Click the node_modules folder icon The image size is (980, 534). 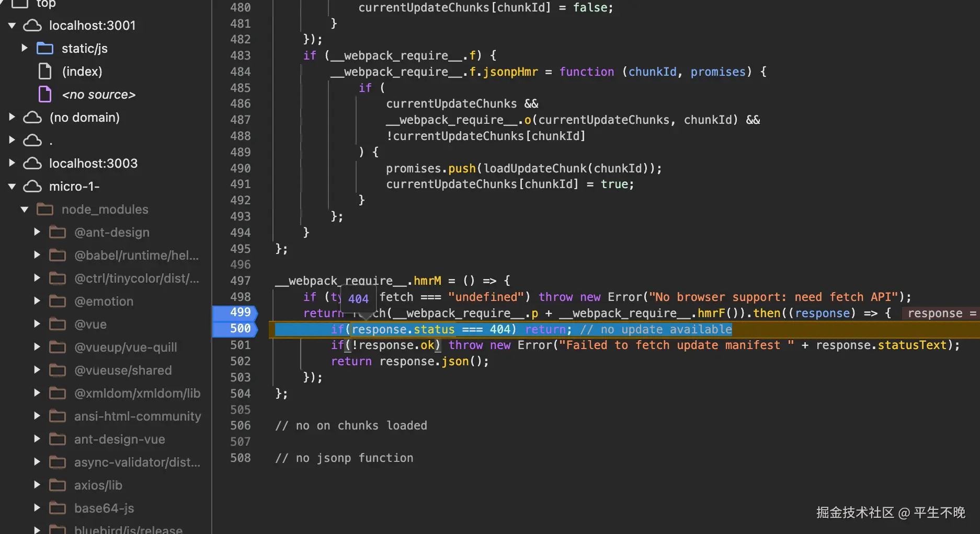click(45, 210)
